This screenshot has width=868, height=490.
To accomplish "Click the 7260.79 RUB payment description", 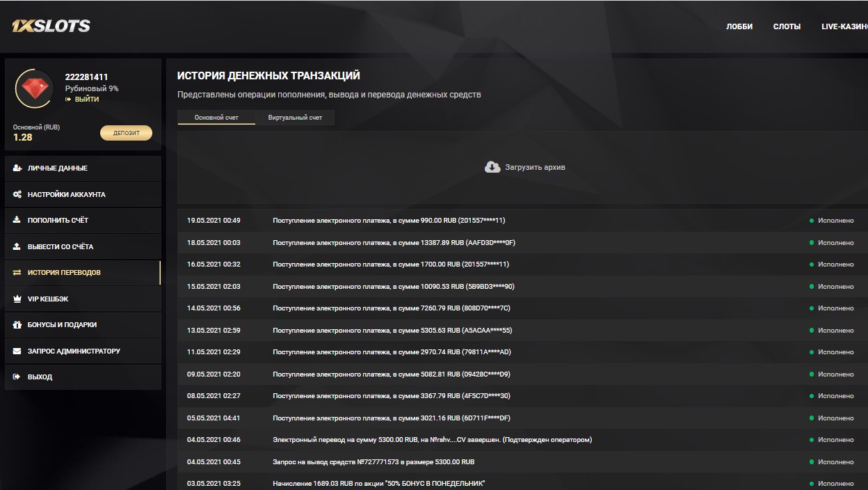I will (392, 308).
